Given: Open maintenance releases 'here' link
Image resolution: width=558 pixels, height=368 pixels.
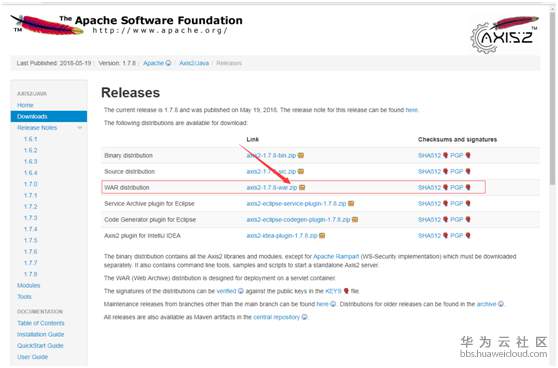Looking at the screenshot, I should click(323, 304).
